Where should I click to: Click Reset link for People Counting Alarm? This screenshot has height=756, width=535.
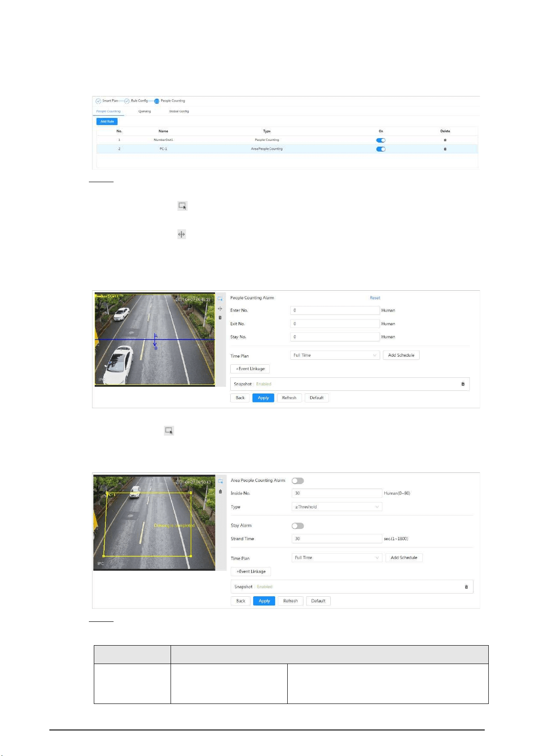[x=375, y=298]
